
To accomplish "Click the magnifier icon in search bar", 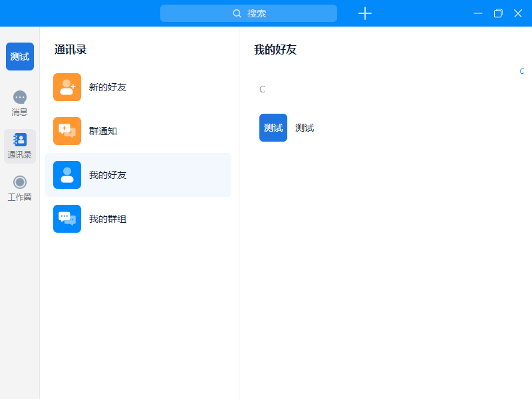I will coord(237,13).
